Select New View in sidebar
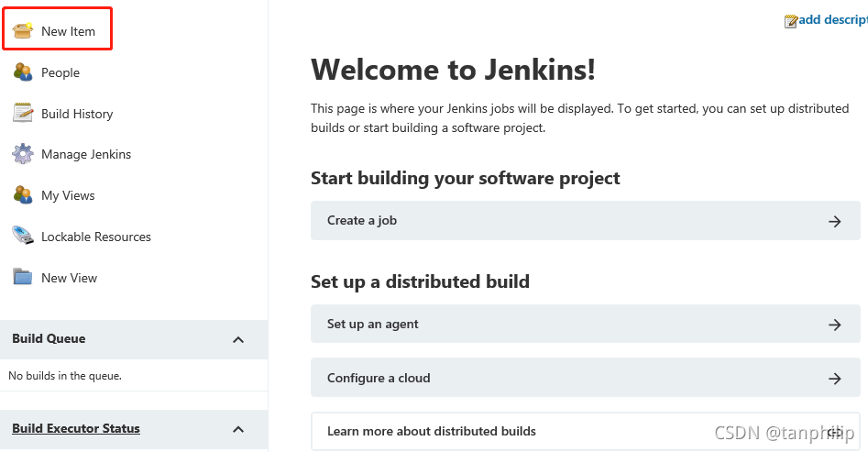868x452 pixels. pos(69,278)
